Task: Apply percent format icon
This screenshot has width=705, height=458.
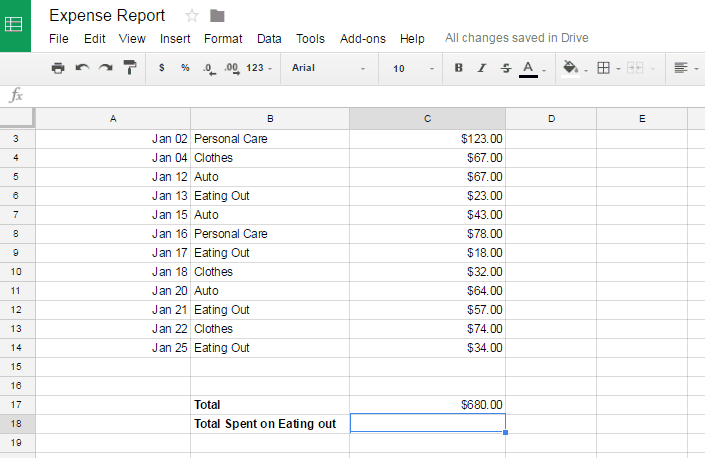Action: [x=185, y=68]
